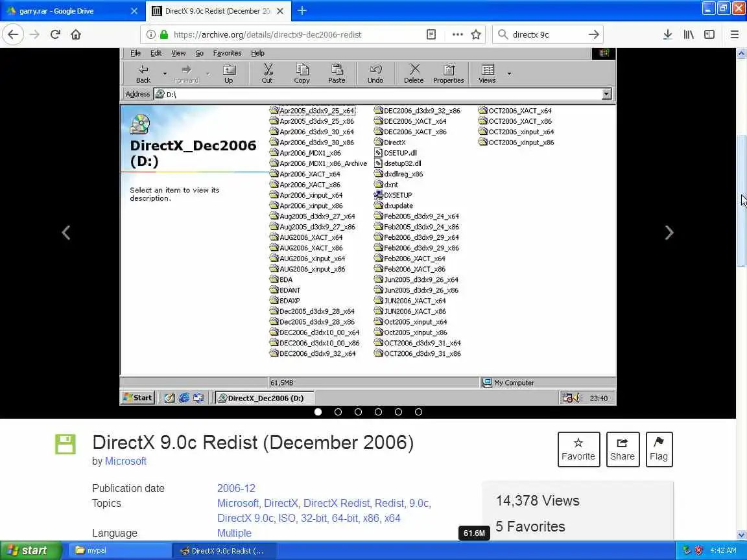Open the hamburger application menu
The height and width of the screenshot is (560, 747).
tap(735, 34)
